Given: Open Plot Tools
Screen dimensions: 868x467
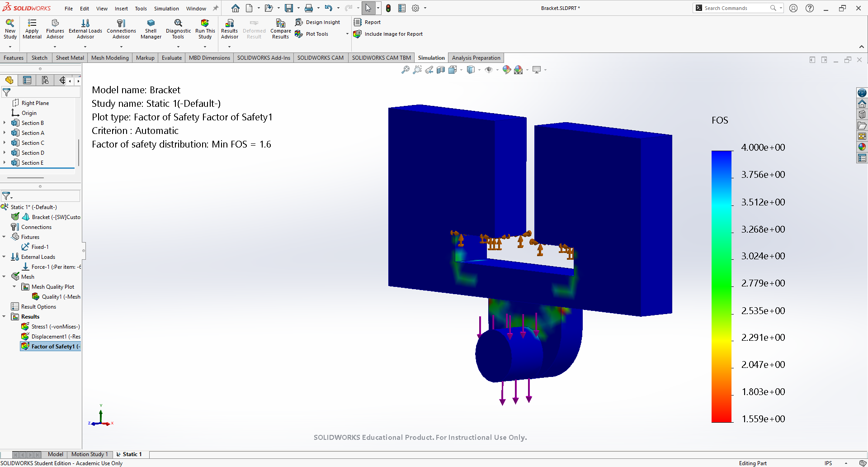Looking at the screenshot, I should pyautogui.click(x=312, y=34).
